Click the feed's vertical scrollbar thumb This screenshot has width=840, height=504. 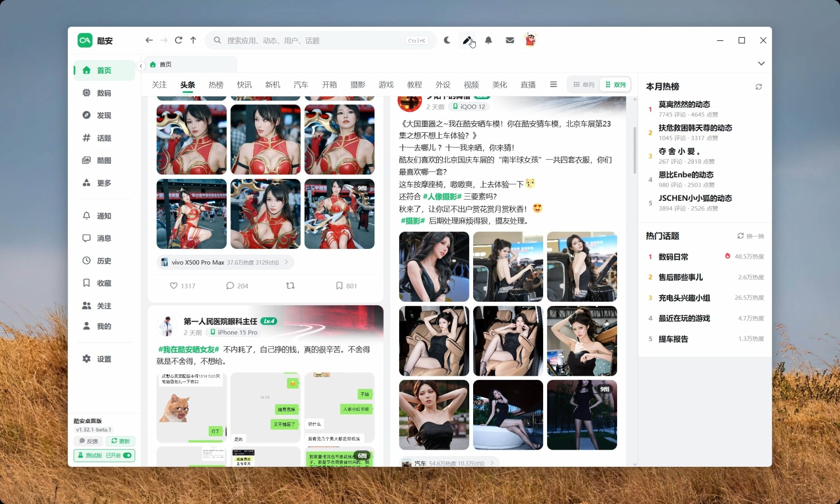(635, 150)
